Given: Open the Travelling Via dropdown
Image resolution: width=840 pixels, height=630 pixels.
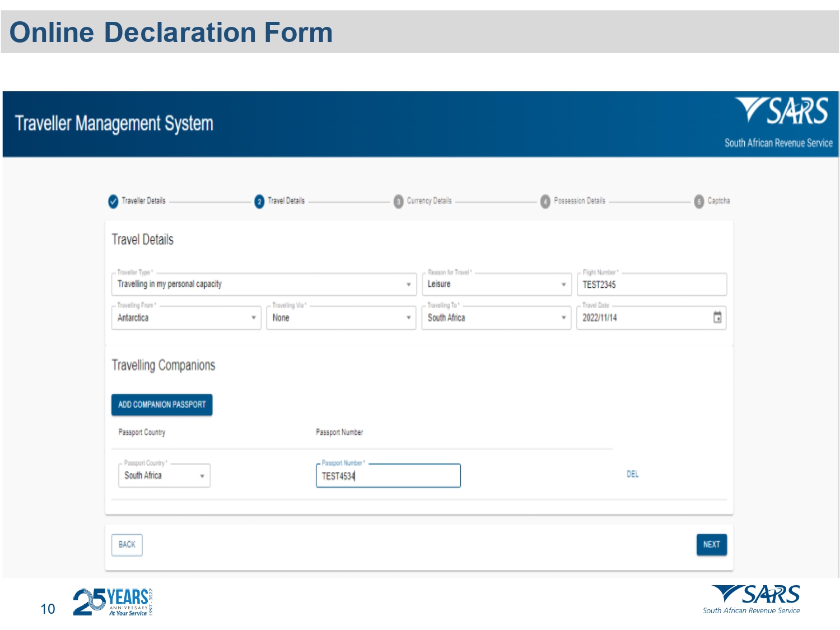Looking at the screenshot, I should (341, 318).
